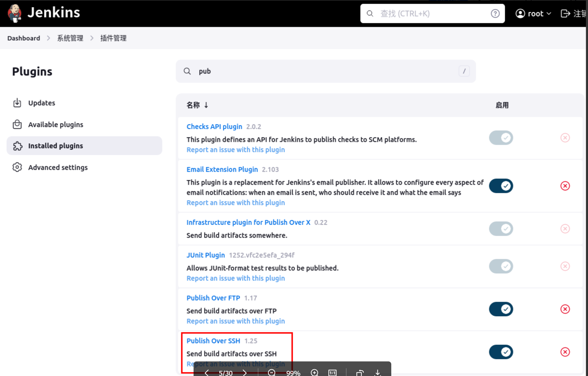Click the Jenkins title text in header

coord(54,12)
